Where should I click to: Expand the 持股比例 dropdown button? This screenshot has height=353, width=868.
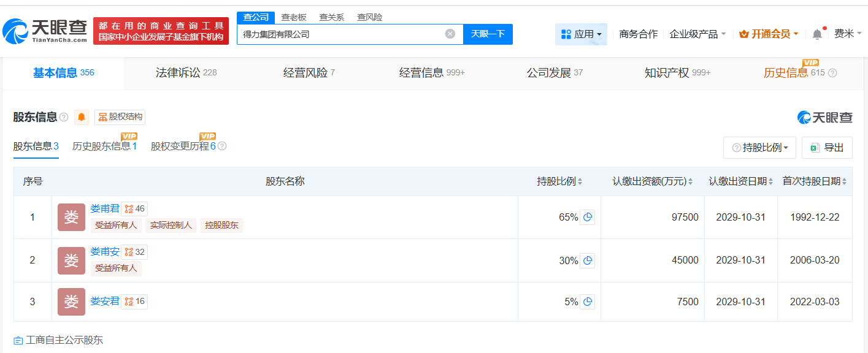click(x=759, y=148)
